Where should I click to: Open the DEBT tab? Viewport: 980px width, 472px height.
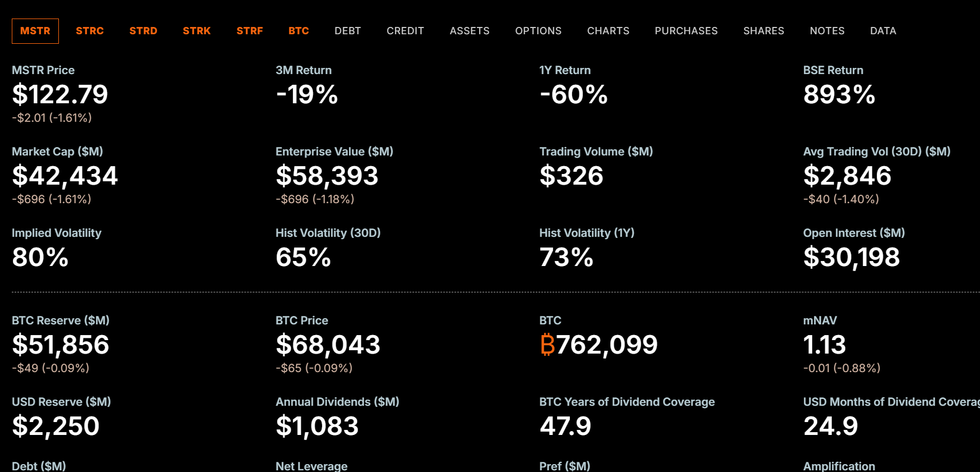click(x=347, y=31)
